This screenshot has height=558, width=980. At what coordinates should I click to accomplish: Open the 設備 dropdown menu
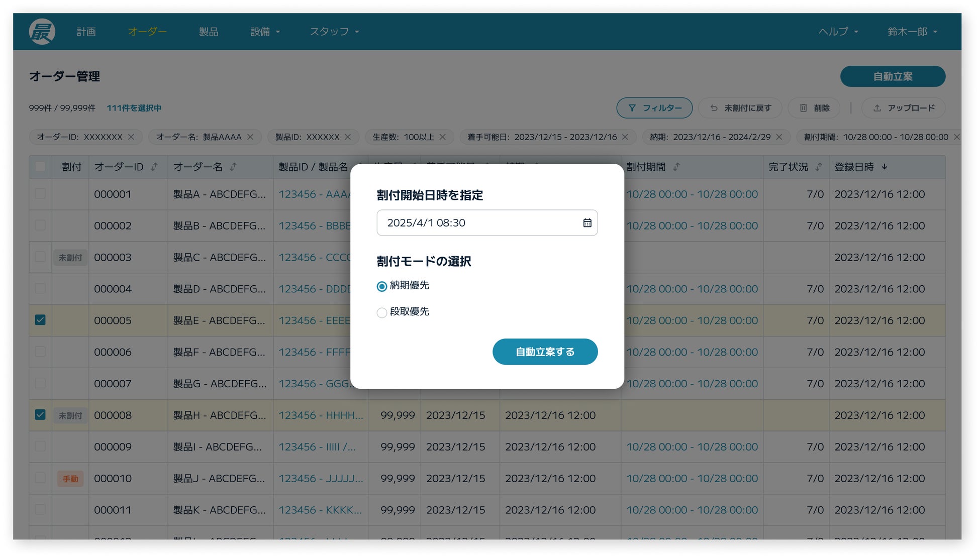265,32
